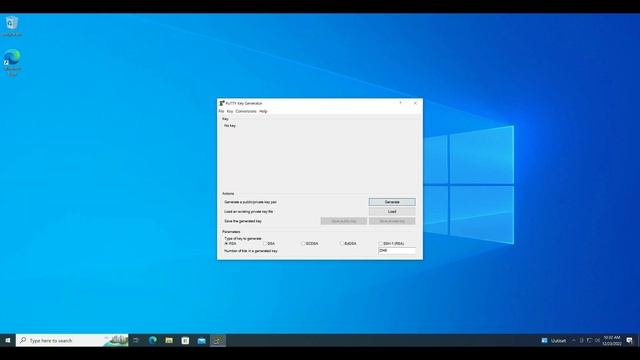The width and height of the screenshot is (640, 360).
Task: Open the Mail app from the taskbar
Action: click(x=202, y=340)
